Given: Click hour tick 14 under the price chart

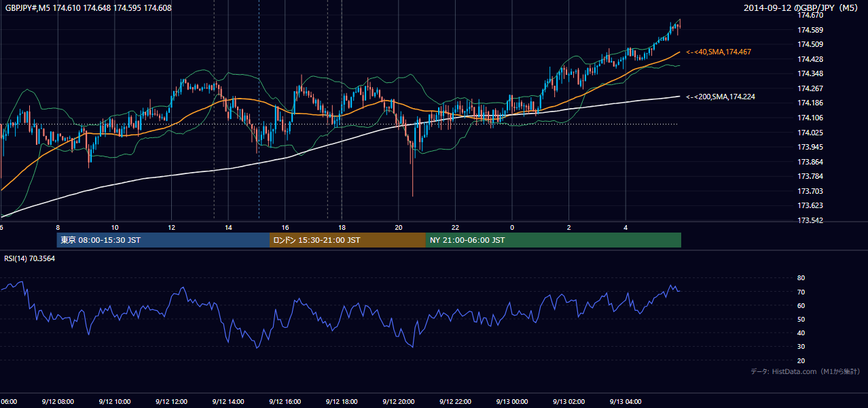Looking at the screenshot, I should (228, 227).
